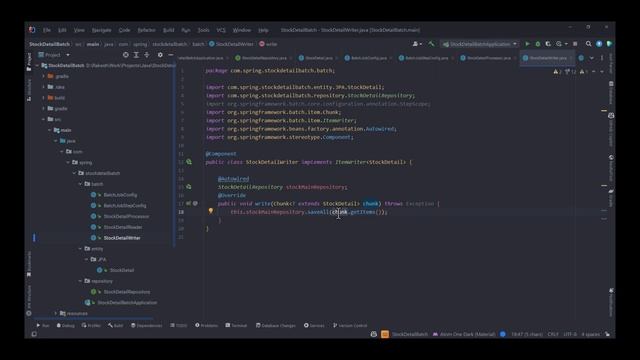Switch to StockDetailRepository.java tab

[264, 58]
